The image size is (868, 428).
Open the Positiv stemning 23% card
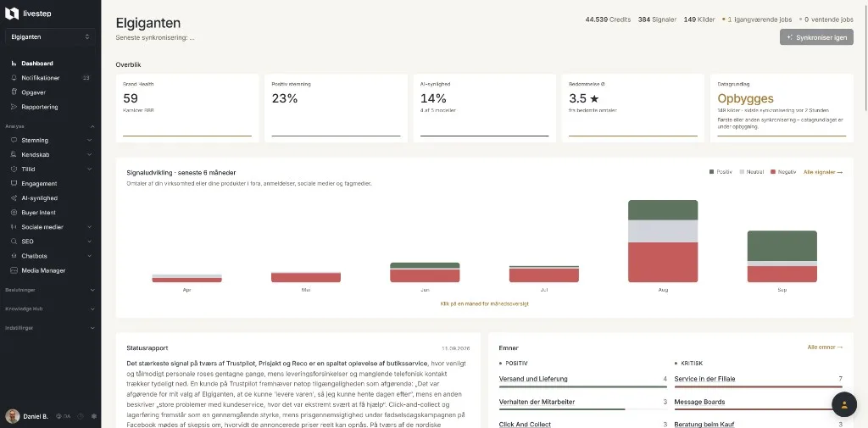[x=336, y=108]
